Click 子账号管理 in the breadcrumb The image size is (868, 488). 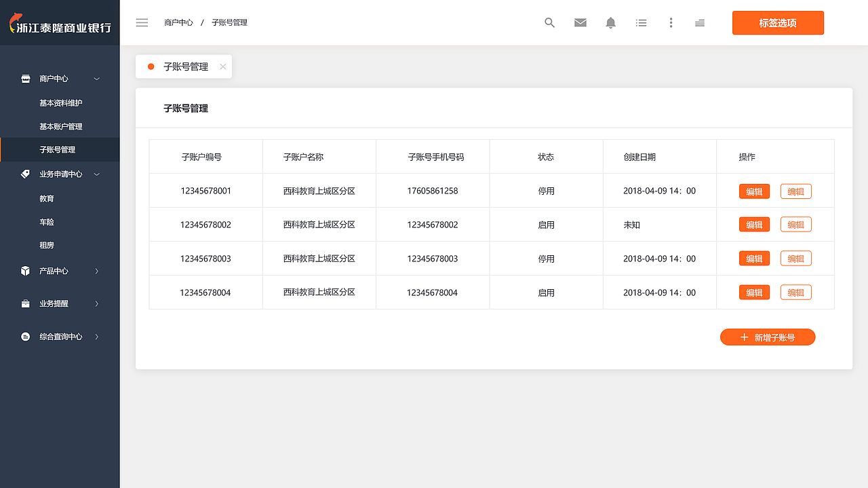(229, 22)
